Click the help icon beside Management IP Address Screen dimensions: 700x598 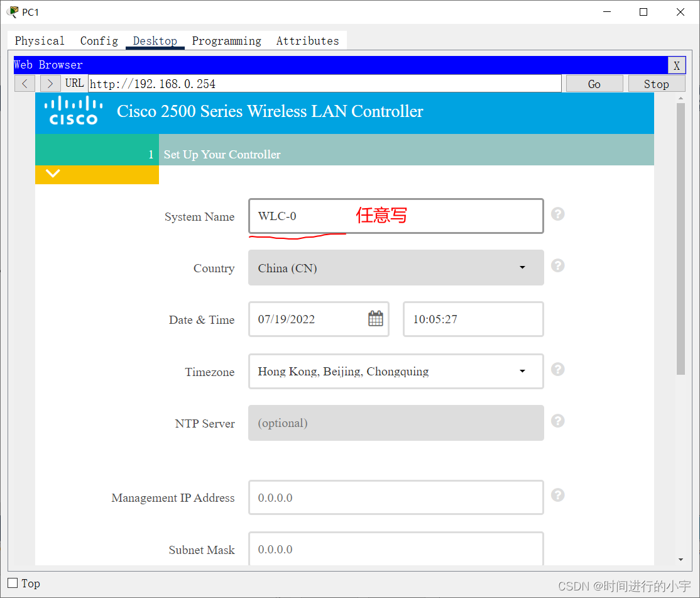(x=557, y=495)
